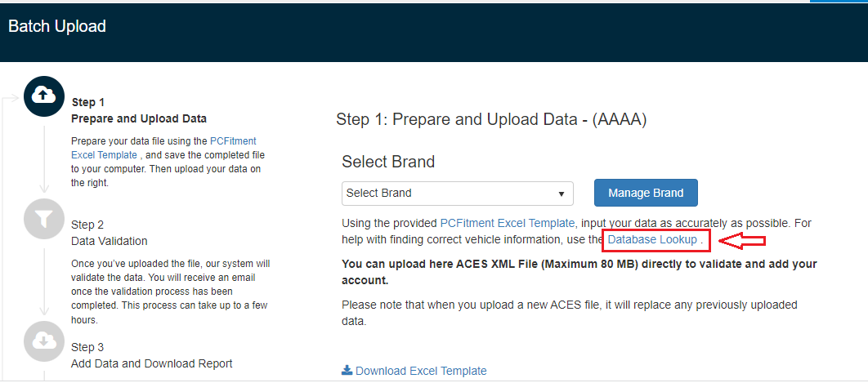This screenshot has height=383, width=868.
Task: Select the Step 3 label in sidebar
Action: click(x=87, y=347)
